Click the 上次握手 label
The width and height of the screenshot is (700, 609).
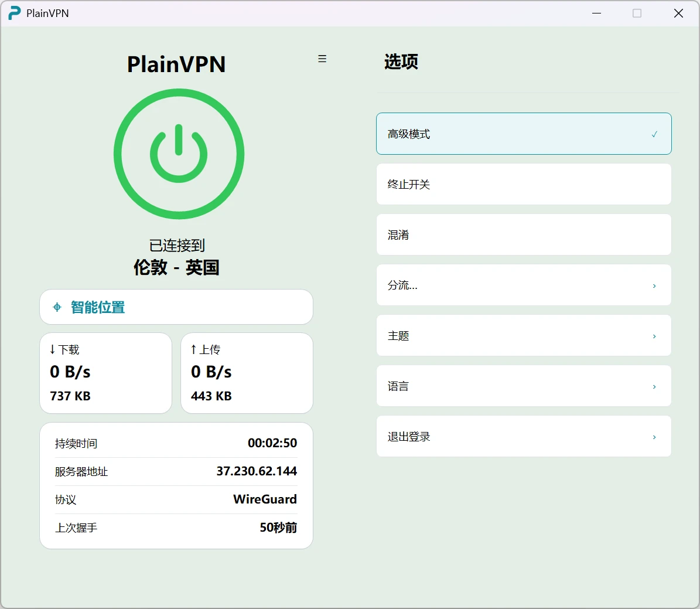(x=76, y=528)
